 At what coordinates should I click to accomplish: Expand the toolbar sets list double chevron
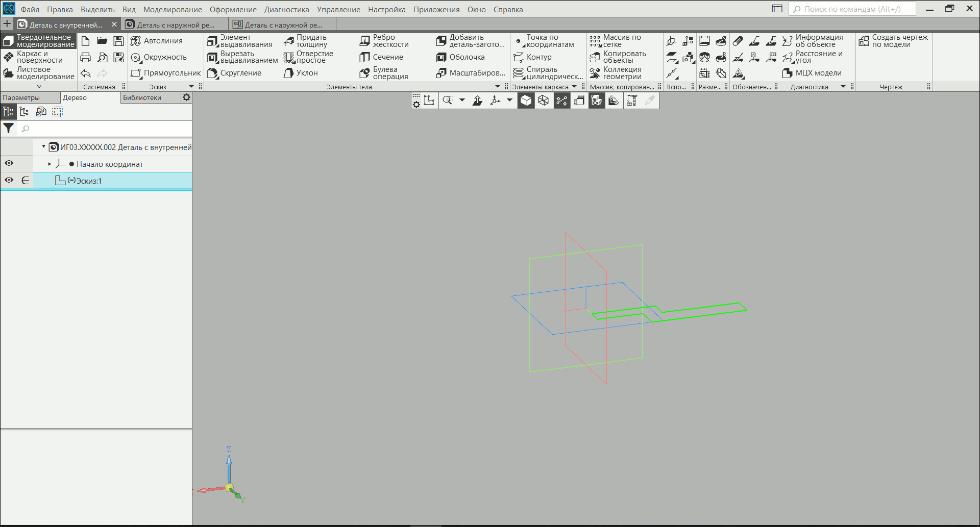click(x=39, y=87)
